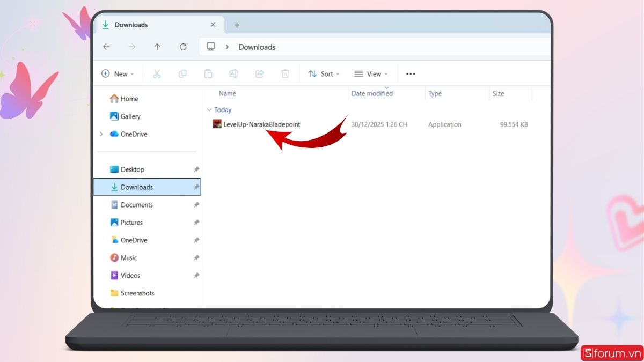Select the LevelUp-NarakaBladepoint file

(x=262, y=124)
